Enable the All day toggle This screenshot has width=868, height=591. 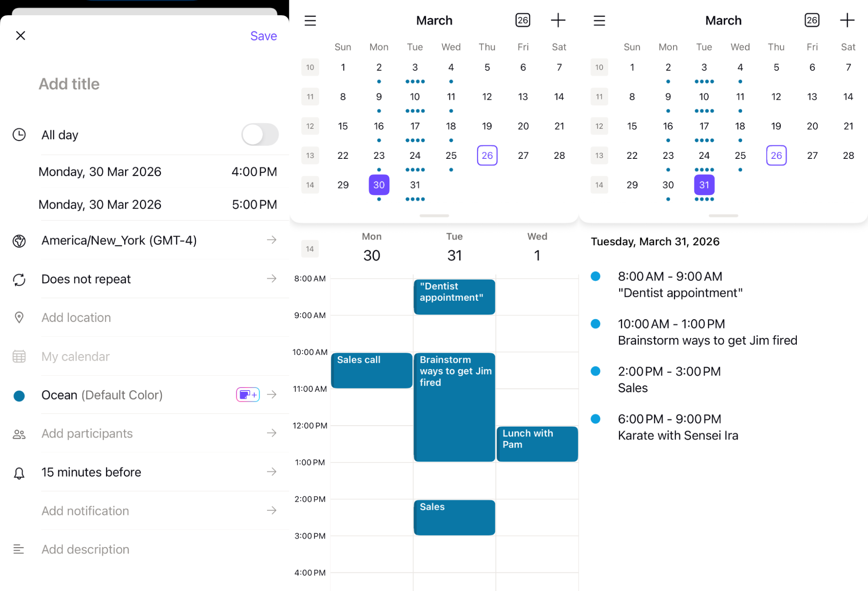260,135
